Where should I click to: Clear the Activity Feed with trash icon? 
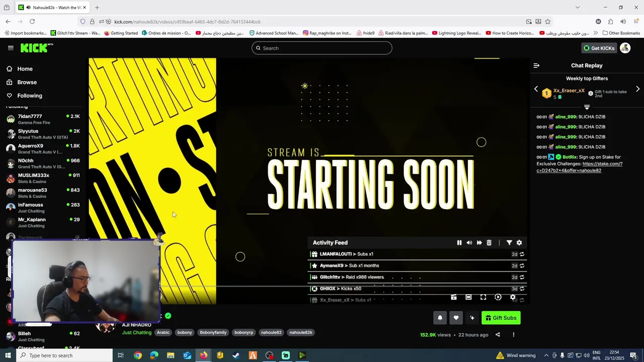click(x=489, y=243)
